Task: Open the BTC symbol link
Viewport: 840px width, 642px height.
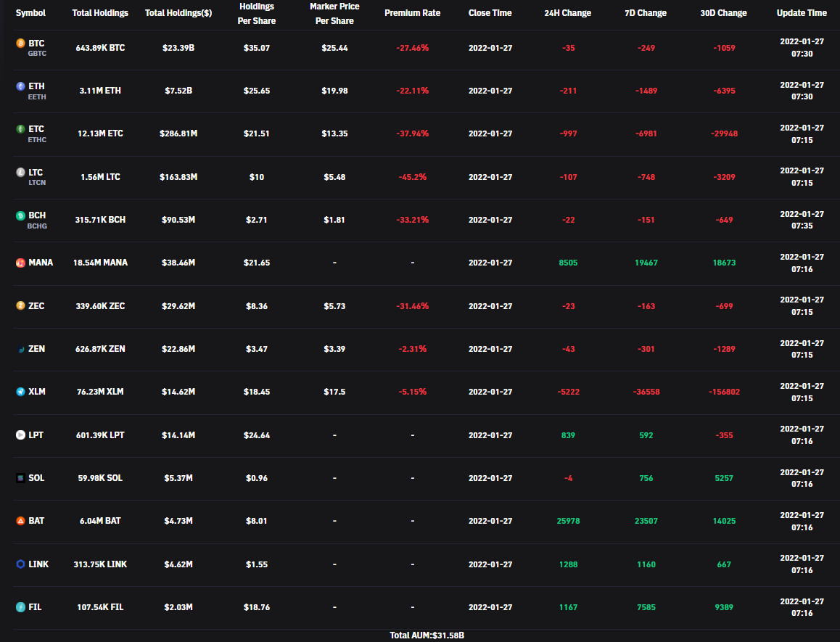Action: coord(36,44)
